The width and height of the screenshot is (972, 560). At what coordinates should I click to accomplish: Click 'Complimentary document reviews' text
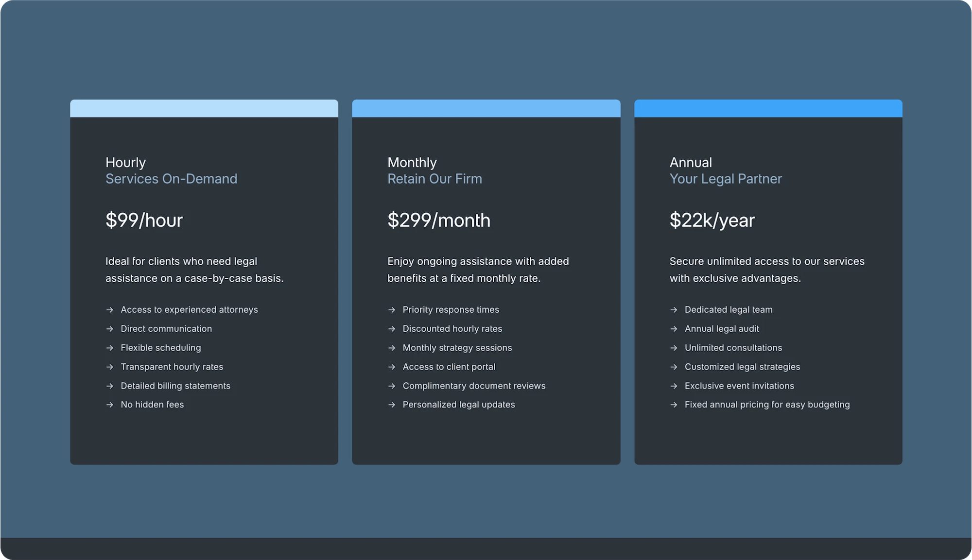[x=474, y=386]
